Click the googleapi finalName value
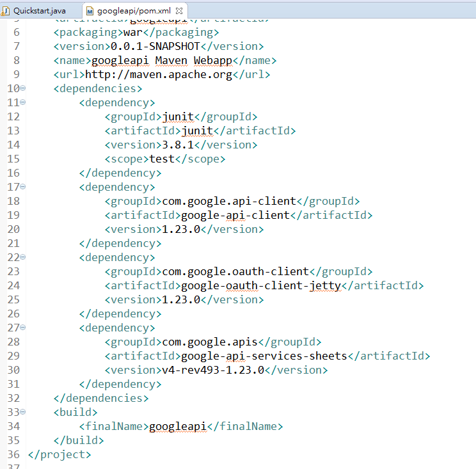 pos(178,427)
